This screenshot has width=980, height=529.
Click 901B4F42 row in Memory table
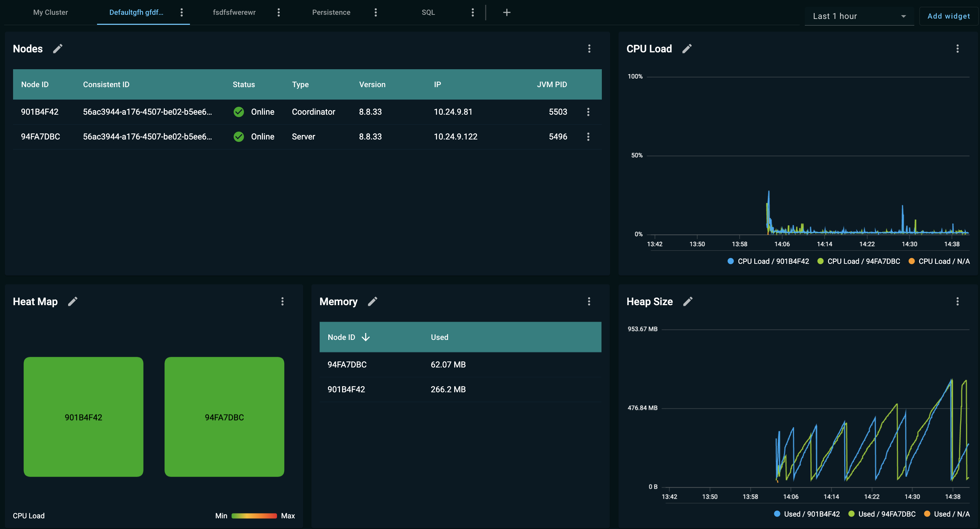tap(460, 390)
